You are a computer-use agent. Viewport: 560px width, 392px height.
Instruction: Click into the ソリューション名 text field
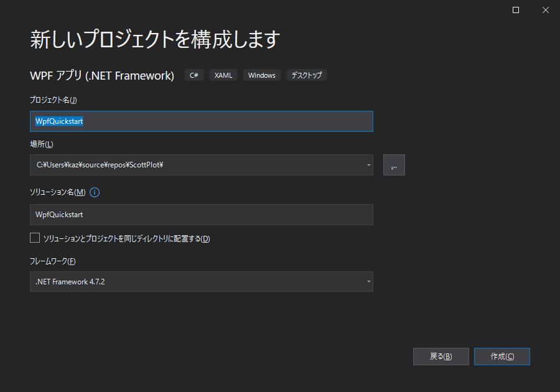(202, 215)
